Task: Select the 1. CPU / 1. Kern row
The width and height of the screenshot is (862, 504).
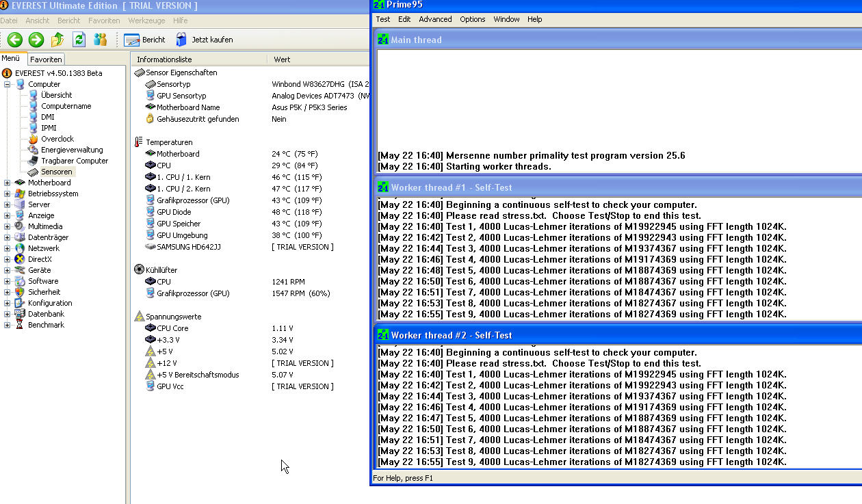Action: (250, 177)
